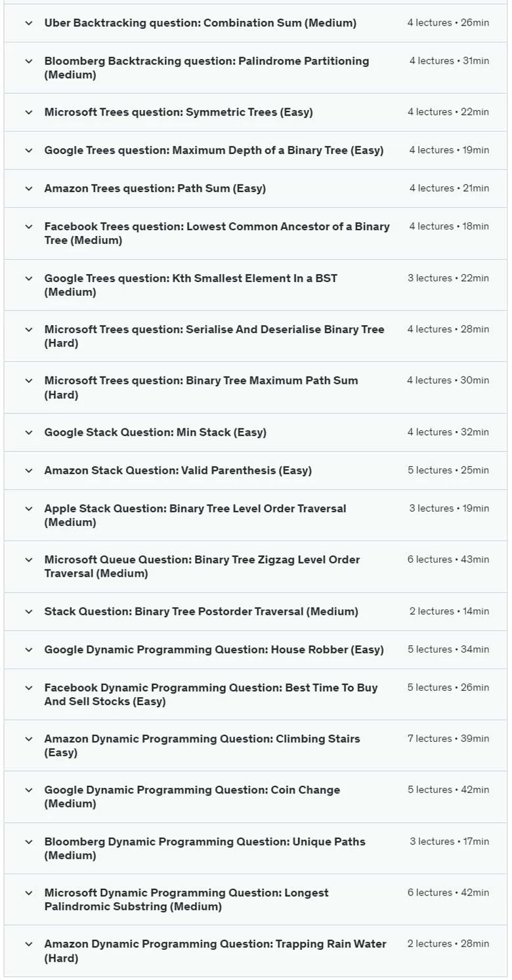Expand the Amazon Path Sum chevron
Image resolution: width=512 pixels, height=980 pixels.
[28, 188]
